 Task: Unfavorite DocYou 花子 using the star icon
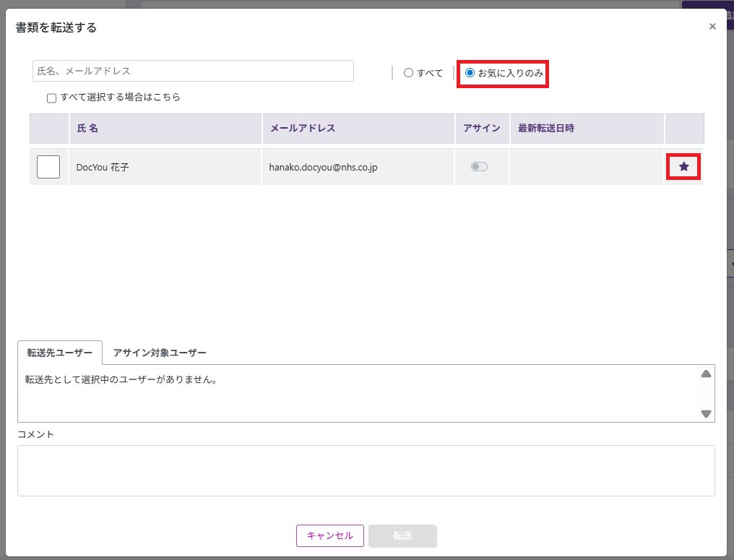point(683,167)
